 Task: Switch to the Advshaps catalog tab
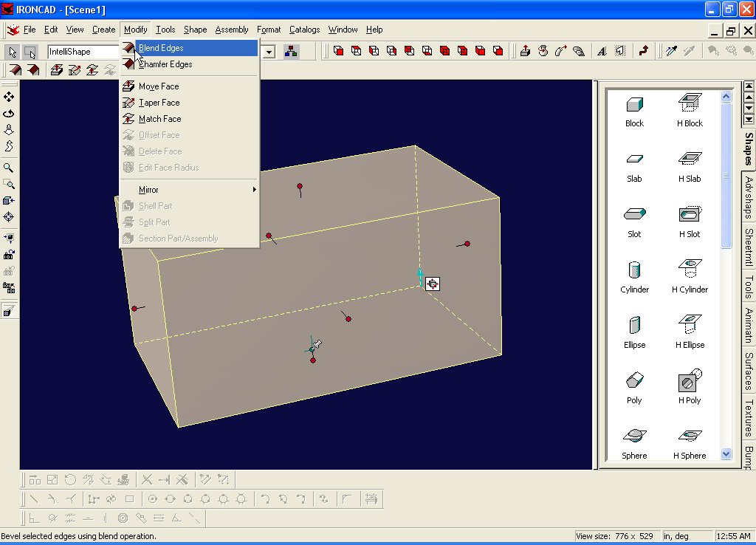click(749, 197)
